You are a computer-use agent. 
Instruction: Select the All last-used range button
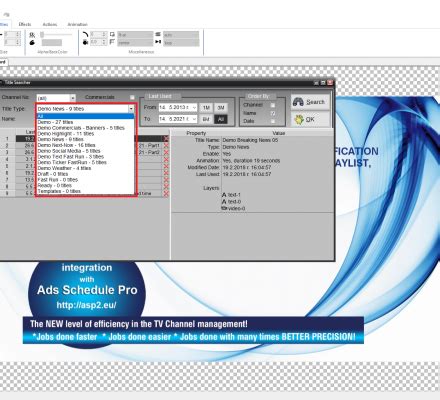pos(221,119)
